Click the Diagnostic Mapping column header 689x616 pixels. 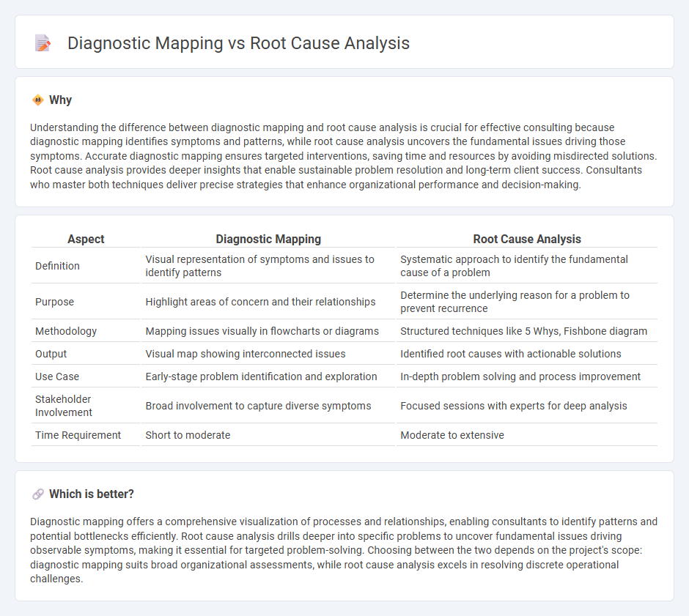(268, 239)
